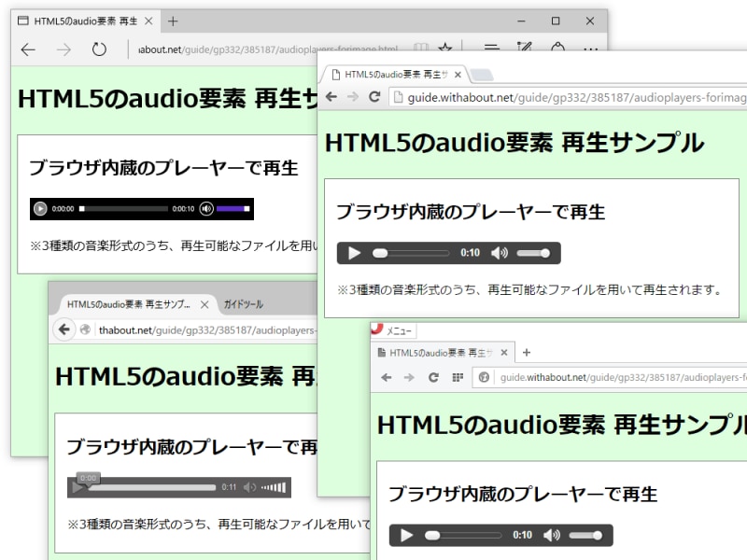Mute the audio in Edge's player
The height and width of the screenshot is (560, 747).
206,209
